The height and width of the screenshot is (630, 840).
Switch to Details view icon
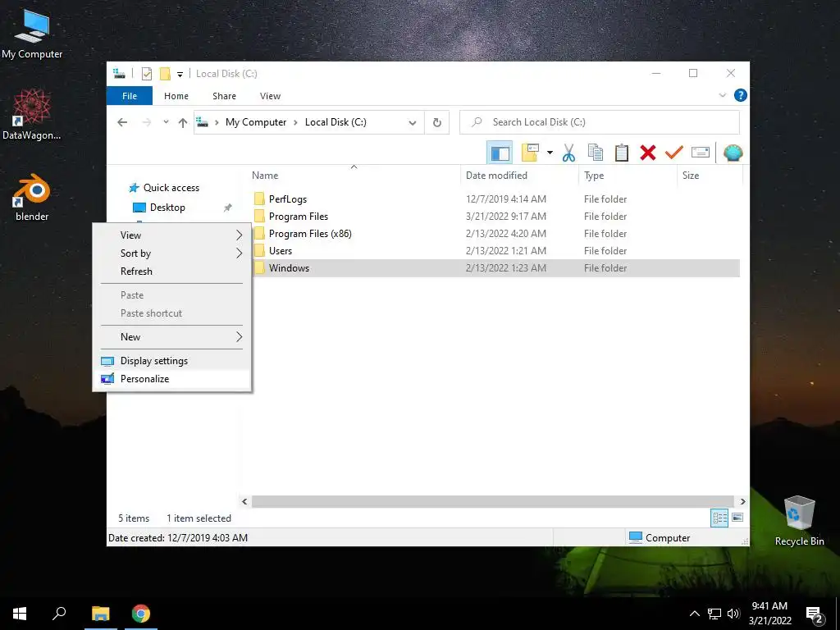[719, 518]
